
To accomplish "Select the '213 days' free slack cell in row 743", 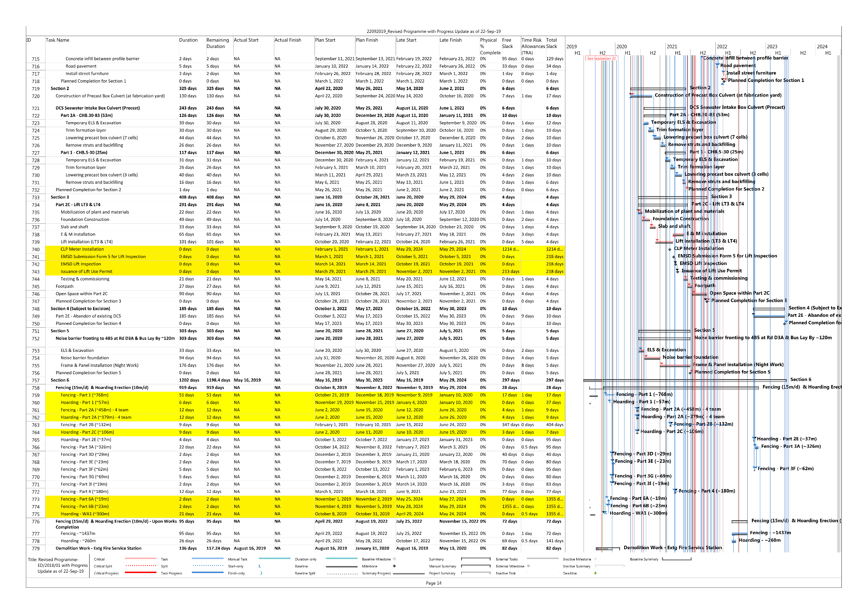I will click(x=511, y=272).
